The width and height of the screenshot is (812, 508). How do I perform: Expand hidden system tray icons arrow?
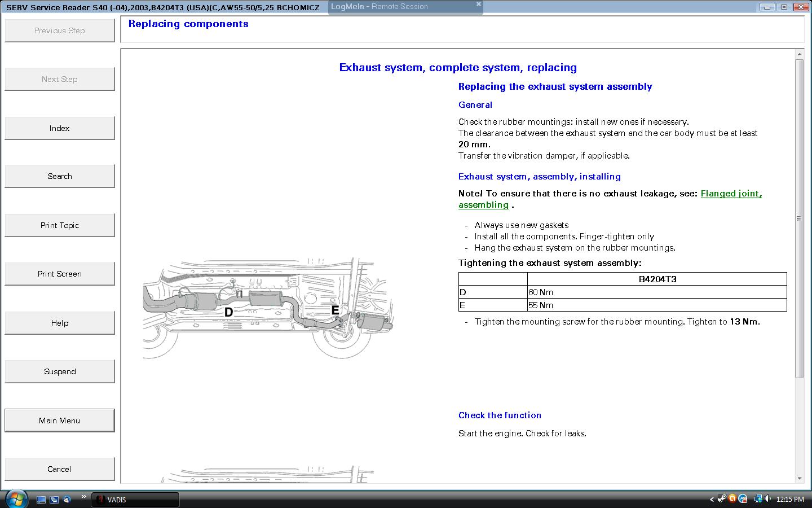[712, 499]
